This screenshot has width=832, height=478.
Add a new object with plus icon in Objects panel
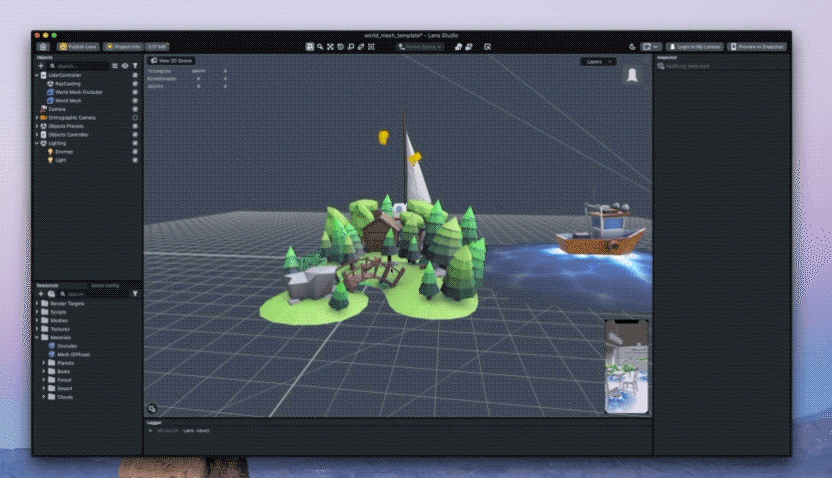click(41, 66)
